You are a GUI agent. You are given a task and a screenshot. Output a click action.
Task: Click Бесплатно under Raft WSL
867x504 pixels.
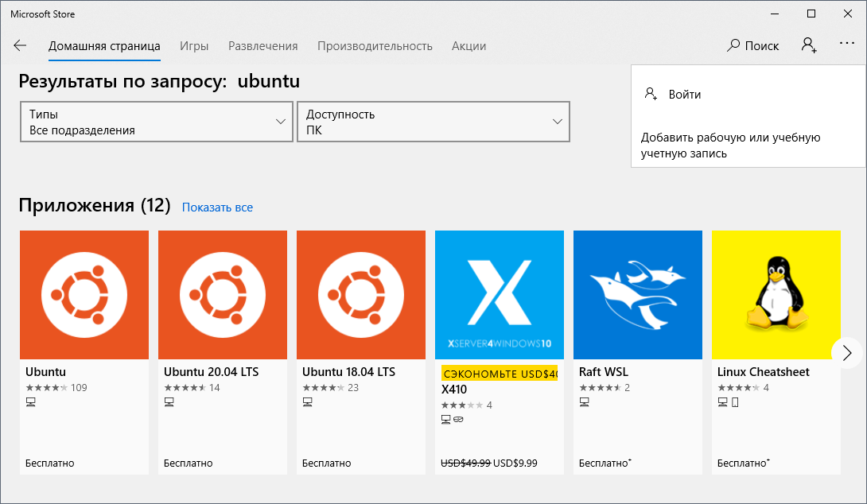[605, 463]
